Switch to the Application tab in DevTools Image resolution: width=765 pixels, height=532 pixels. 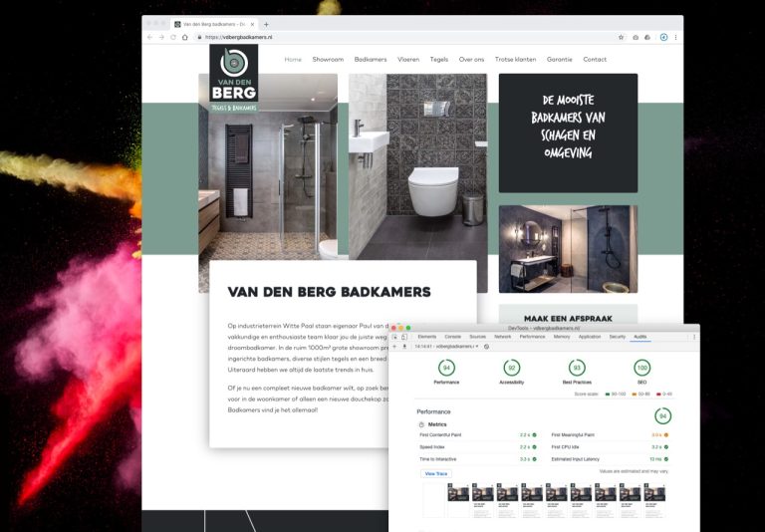(x=590, y=337)
